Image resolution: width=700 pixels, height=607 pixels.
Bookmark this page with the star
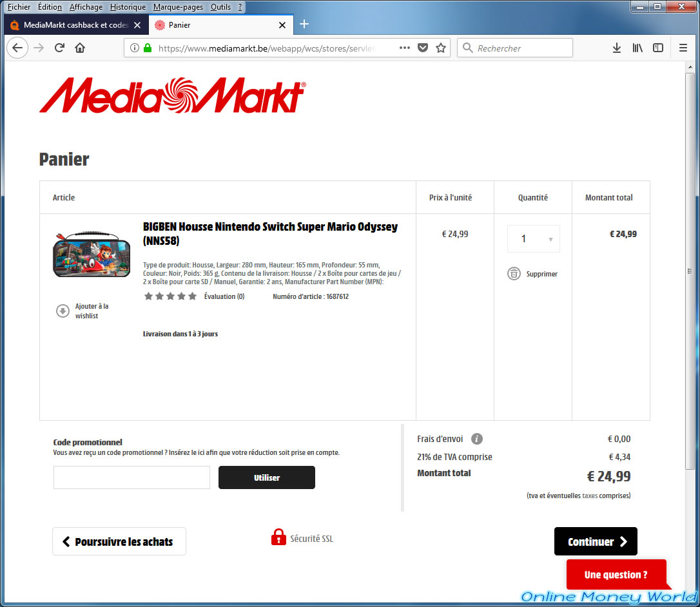441,48
